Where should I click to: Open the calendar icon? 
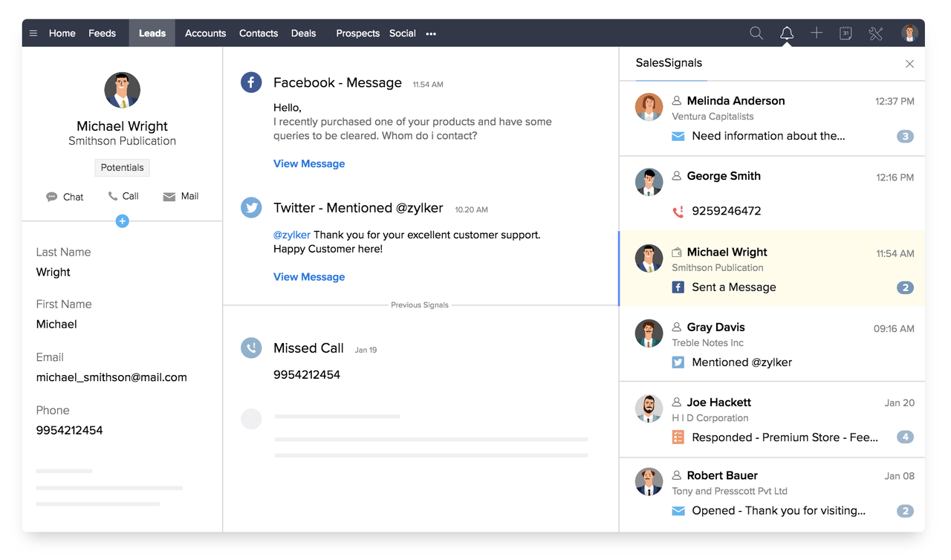coord(845,33)
